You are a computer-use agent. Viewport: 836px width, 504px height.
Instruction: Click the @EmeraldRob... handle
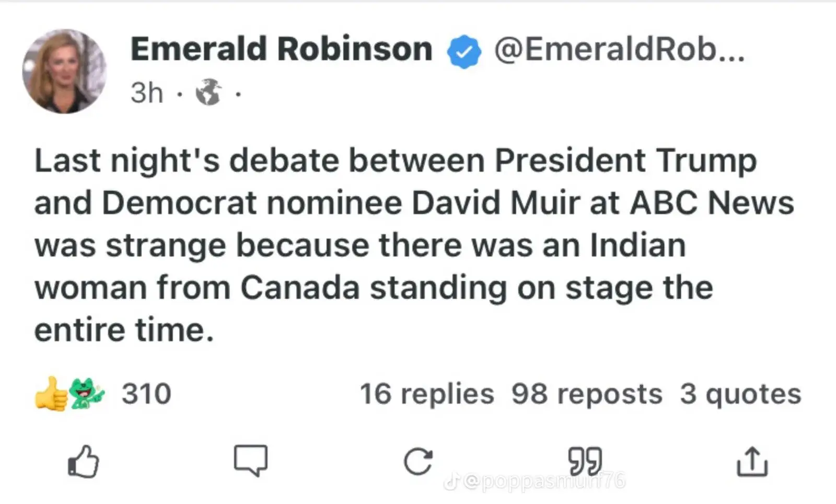(x=619, y=50)
